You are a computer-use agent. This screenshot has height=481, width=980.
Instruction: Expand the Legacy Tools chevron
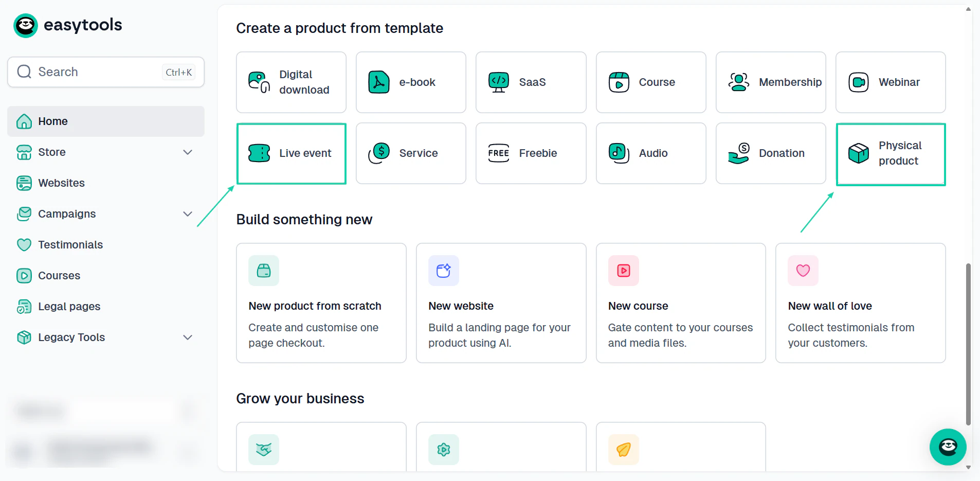188,337
